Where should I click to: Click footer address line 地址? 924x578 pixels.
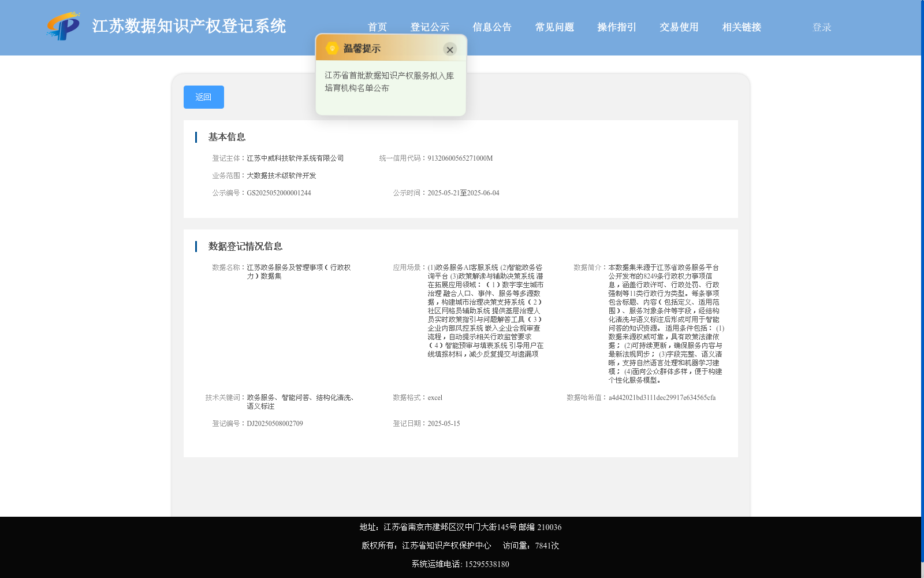[x=460, y=527]
